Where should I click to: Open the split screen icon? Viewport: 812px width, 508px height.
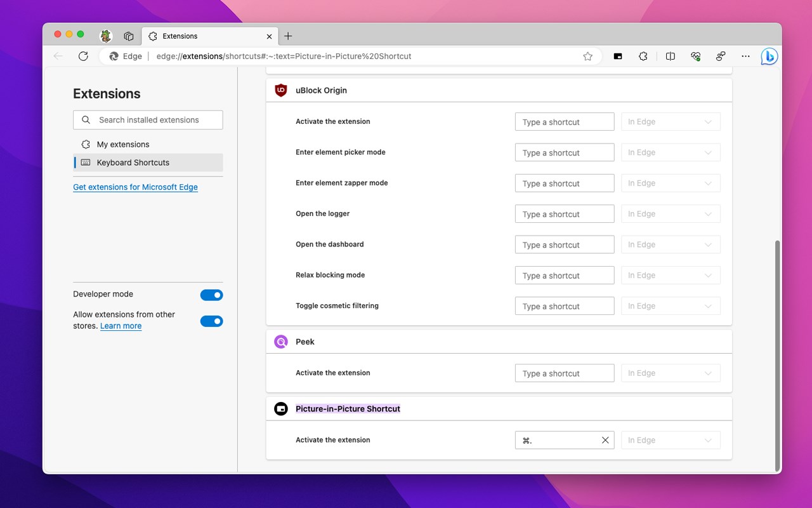[x=670, y=56]
